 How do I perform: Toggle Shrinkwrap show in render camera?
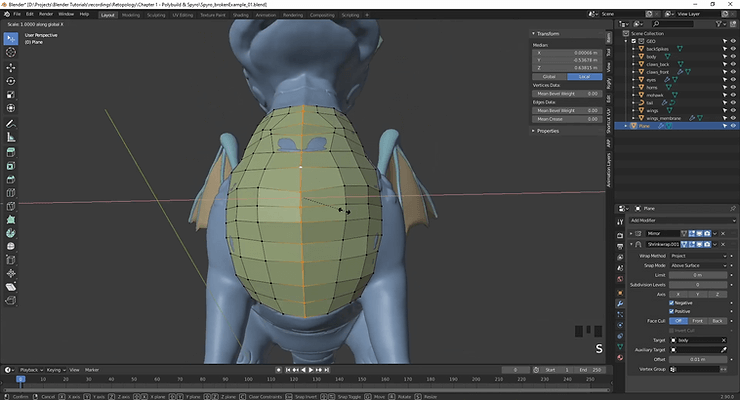(x=707, y=244)
